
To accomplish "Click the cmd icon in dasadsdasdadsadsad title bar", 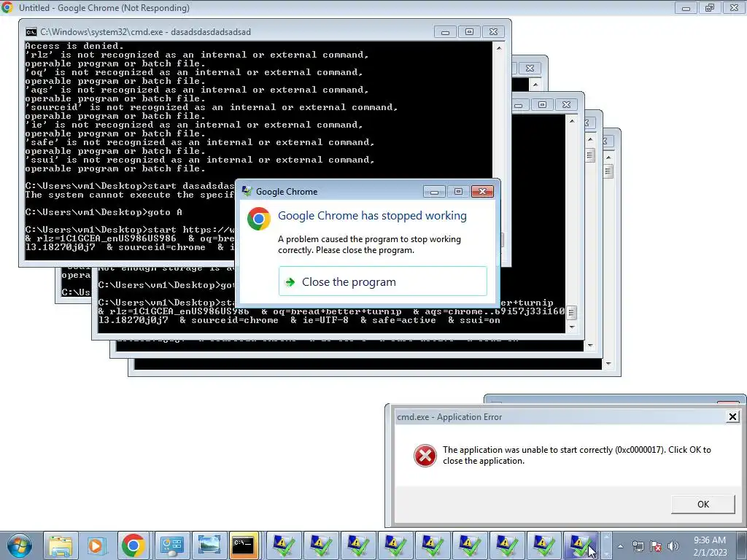I will pos(31,32).
